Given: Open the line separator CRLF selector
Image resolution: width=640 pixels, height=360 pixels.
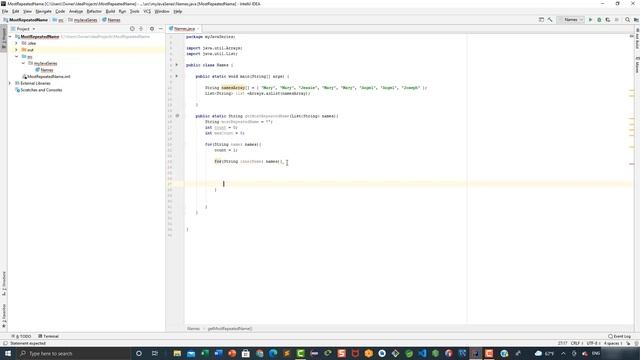Looking at the screenshot, I should click(x=576, y=343).
